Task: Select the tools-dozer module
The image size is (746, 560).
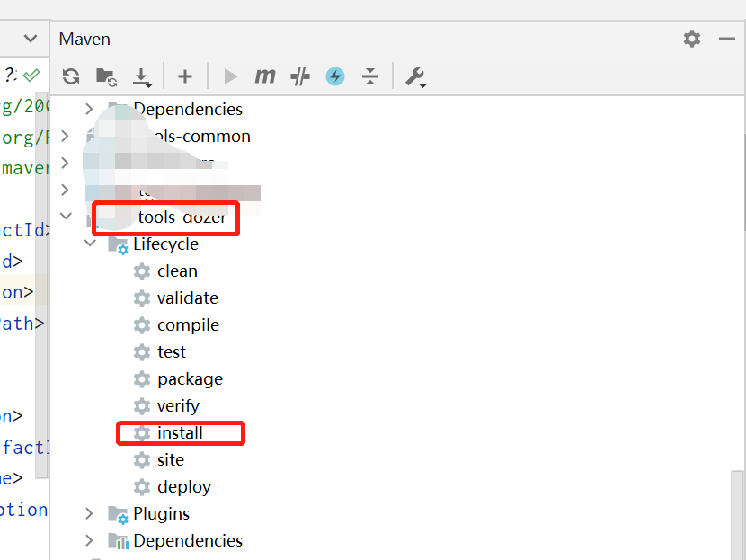Action: click(182, 217)
